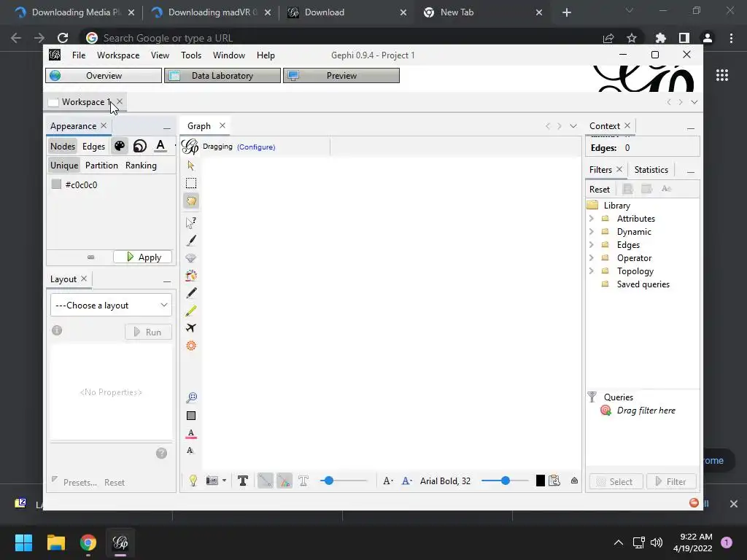Image resolution: width=747 pixels, height=560 pixels.
Task: Open the Preview view
Action: pos(341,76)
